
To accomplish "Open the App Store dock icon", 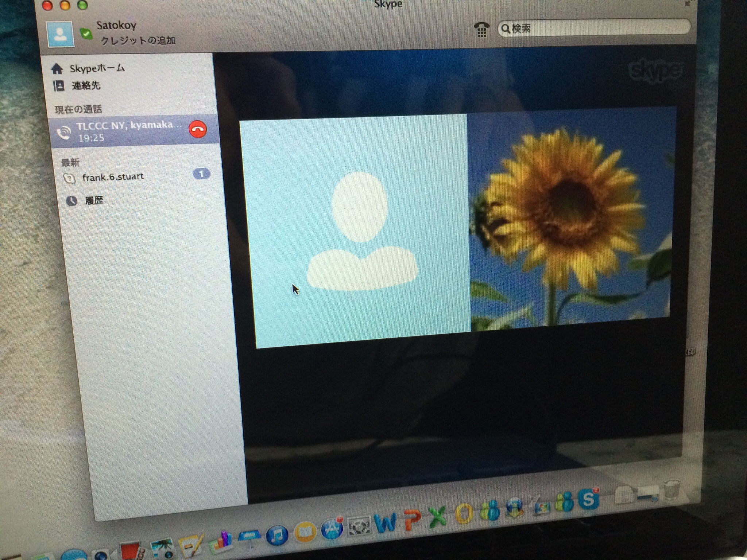I will pos(332,530).
